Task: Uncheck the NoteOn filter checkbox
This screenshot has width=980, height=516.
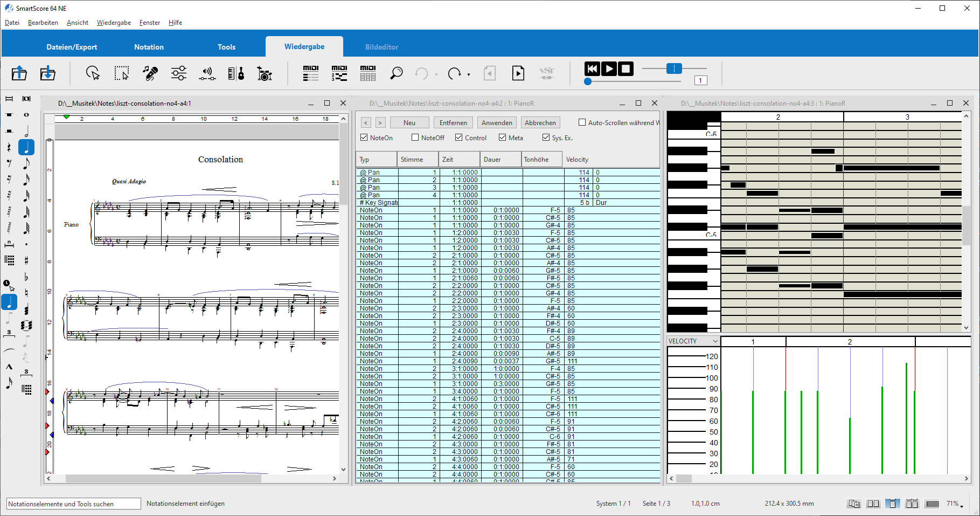Action: (364, 138)
